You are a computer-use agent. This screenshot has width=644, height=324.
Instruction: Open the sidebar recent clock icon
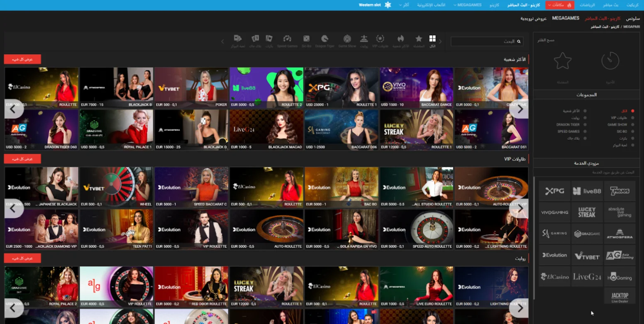pyautogui.click(x=610, y=61)
